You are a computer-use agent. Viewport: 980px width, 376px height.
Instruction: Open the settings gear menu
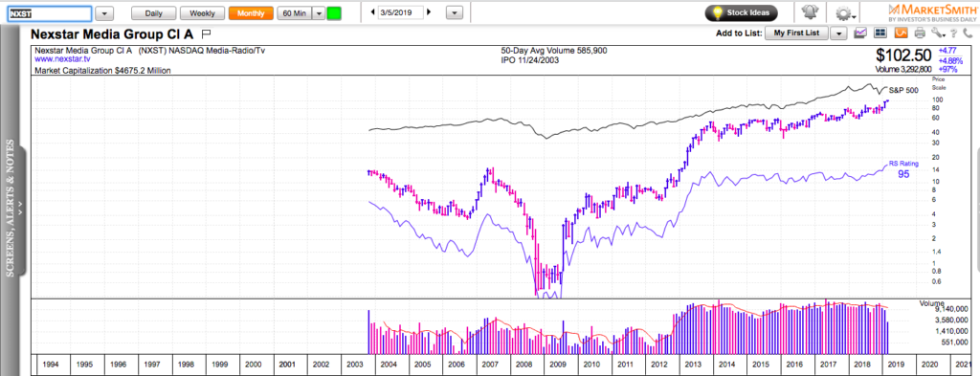[x=846, y=13]
